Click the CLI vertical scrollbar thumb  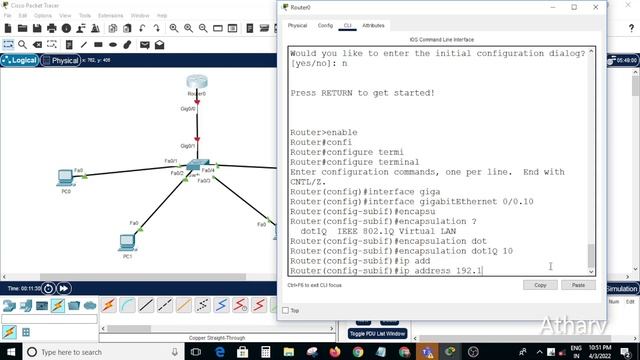[591, 255]
